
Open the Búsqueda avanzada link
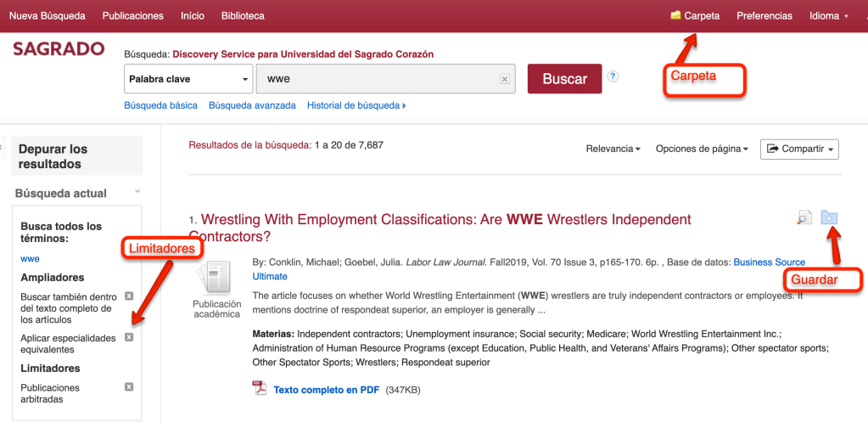click(x=252, y=105)
